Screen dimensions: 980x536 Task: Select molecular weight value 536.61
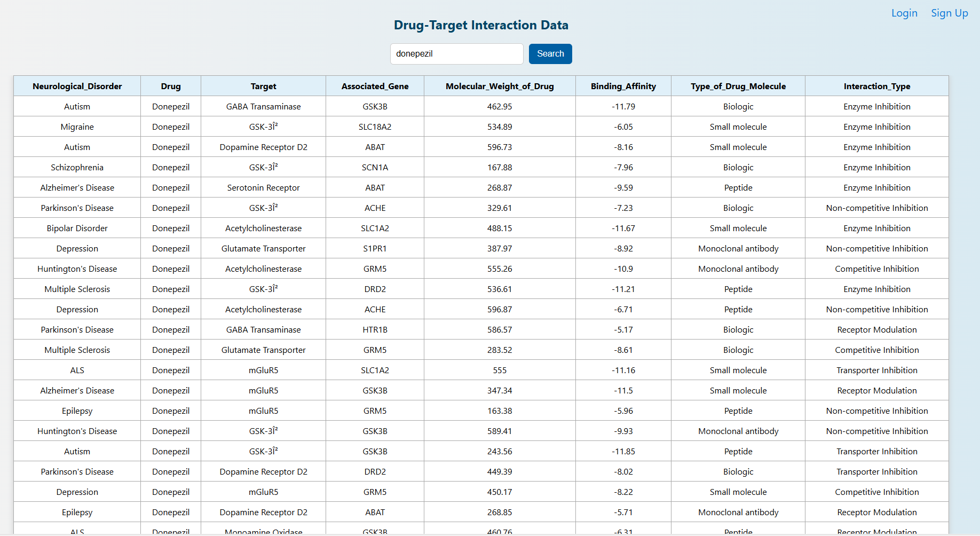(x=500, y=289)
